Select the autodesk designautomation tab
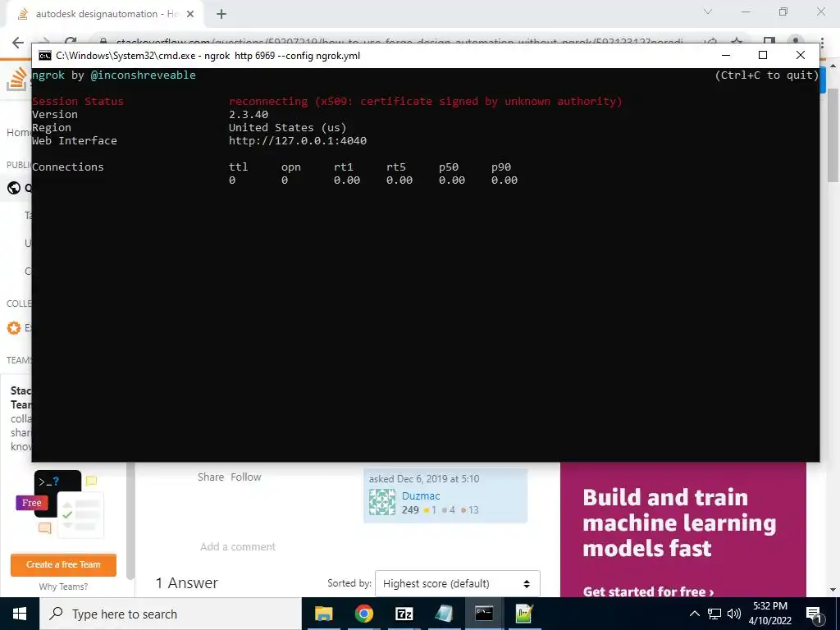840x630 pixels. (105, 14)
